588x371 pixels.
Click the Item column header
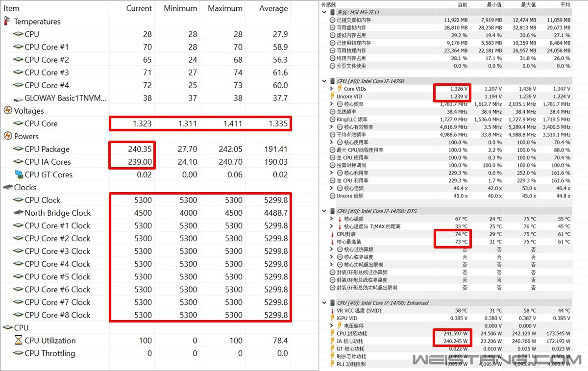pyautogui.click(x=12, y=8)
